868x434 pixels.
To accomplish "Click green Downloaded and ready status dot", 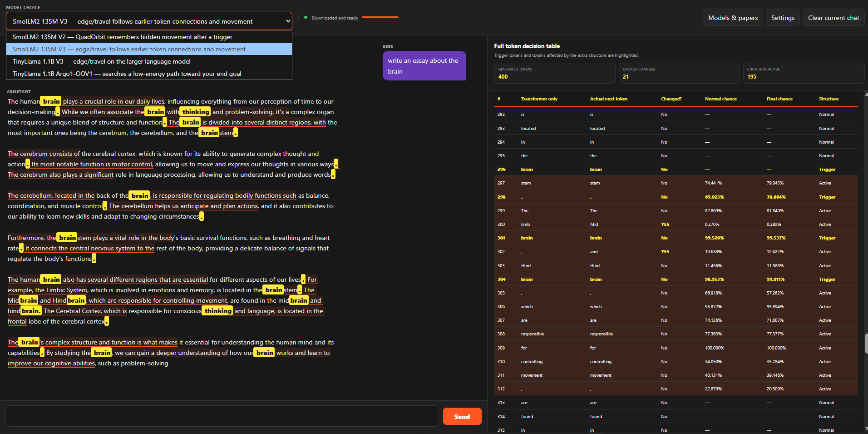I will 306,18.
